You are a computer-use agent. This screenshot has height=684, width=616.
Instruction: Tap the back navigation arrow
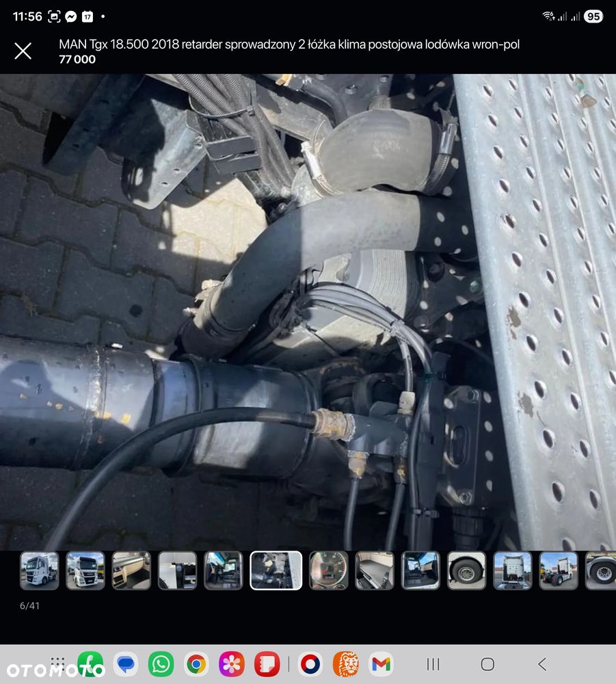(x=542, y=664)
